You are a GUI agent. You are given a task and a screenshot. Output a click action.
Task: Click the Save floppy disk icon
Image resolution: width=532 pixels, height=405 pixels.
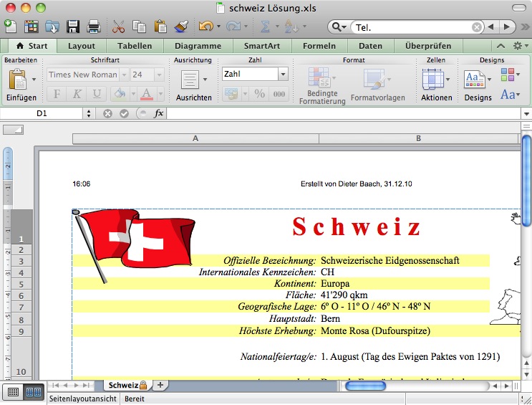click(73, 27)
